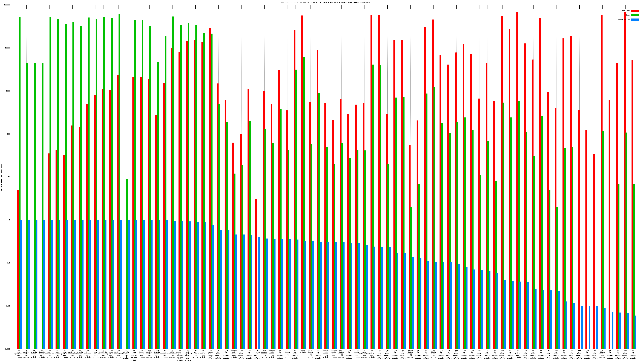The height and width of the screenshot is (362, 644).
Task: Click the green Spam legend swatch
Action: (x=635, y=15)
